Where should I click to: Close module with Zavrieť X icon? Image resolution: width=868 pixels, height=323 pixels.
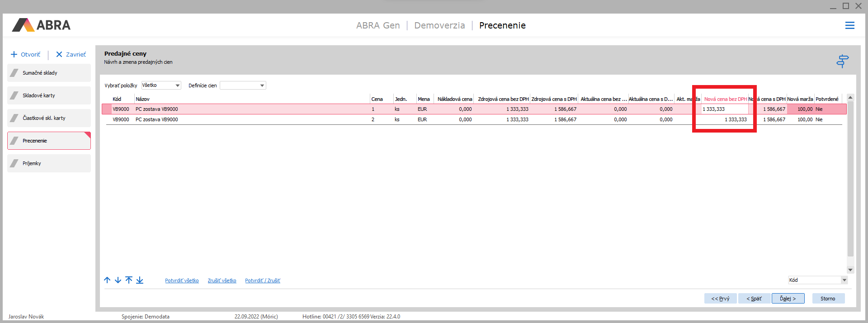(59, 54)
